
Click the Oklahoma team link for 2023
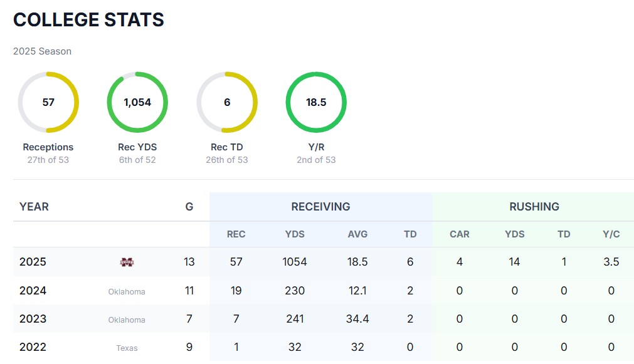[x=127, y=320]
